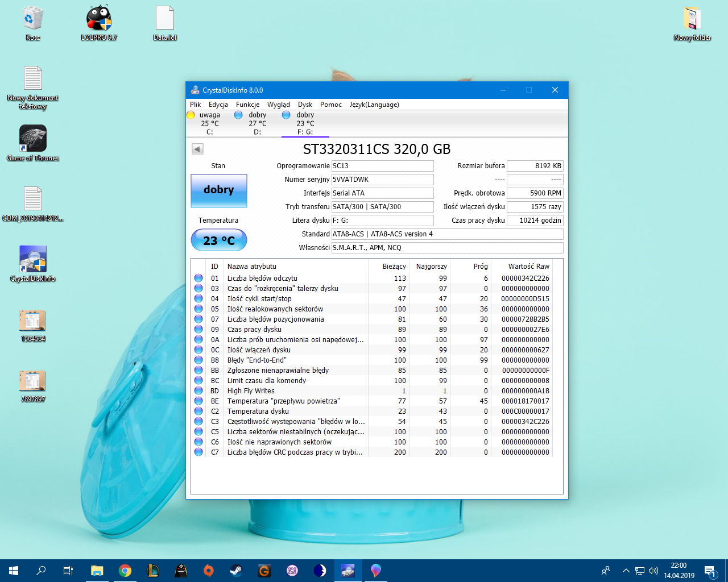Select the Data.lol file on desktop
728x582 pixels.
(165, 23)
